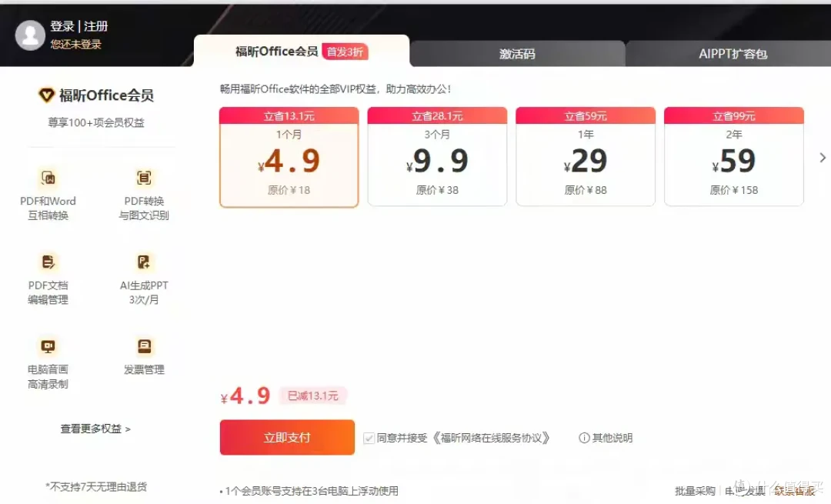Screen dimensions: 831x504
Task: Click the 原价¥158 text
Action: coord(734,190)
